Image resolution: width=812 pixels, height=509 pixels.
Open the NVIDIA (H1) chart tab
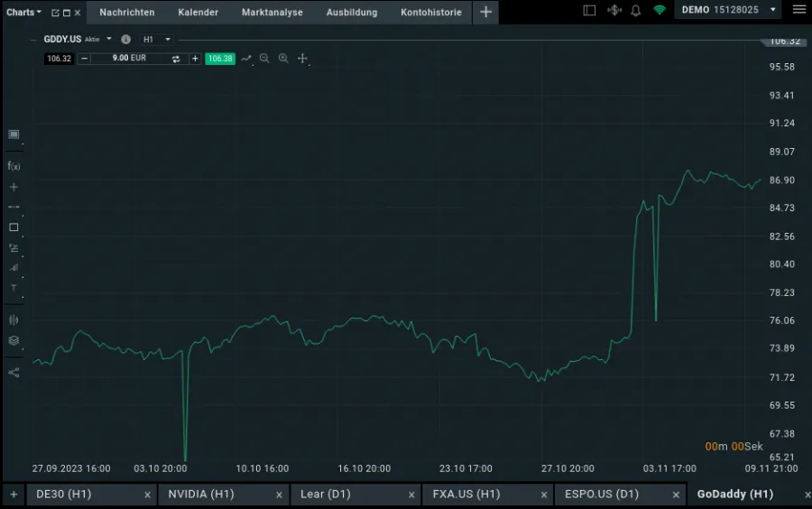coord(200,495)
